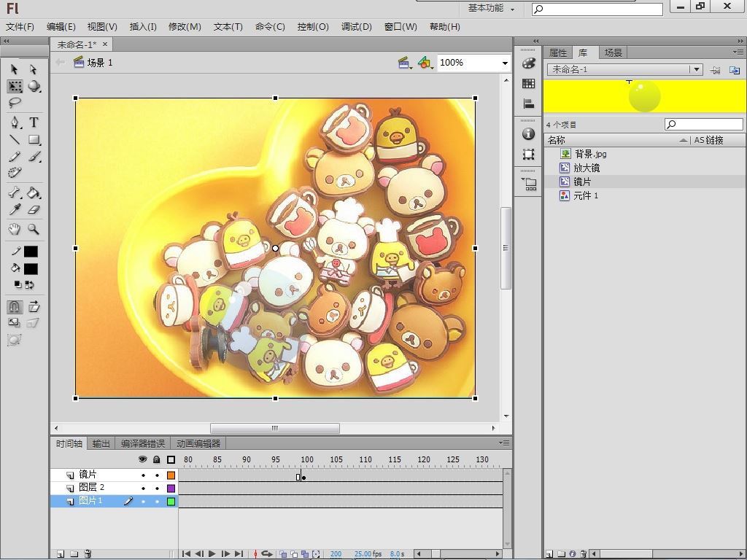The image size is (747, 560).
Task: Click the edit symbols icon beside zoom
Action: pyautogui.click(x=425, y=63)
